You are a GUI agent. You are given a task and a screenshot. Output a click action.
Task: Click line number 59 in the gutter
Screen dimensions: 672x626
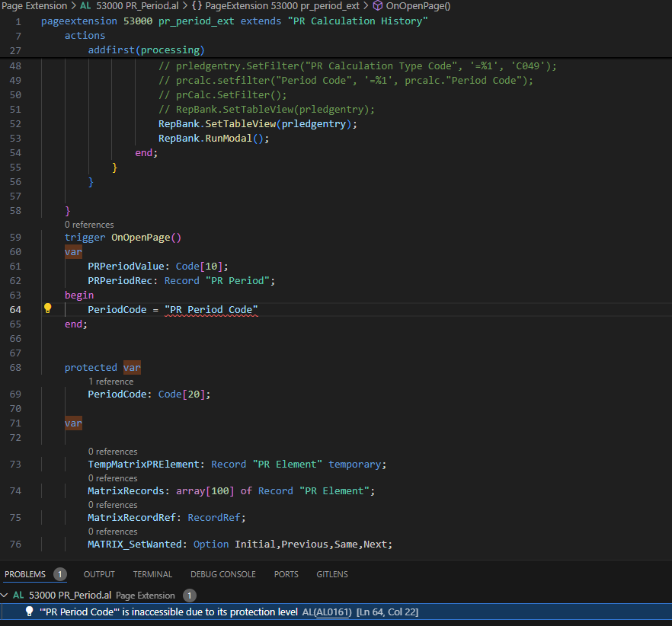[15, 238]
